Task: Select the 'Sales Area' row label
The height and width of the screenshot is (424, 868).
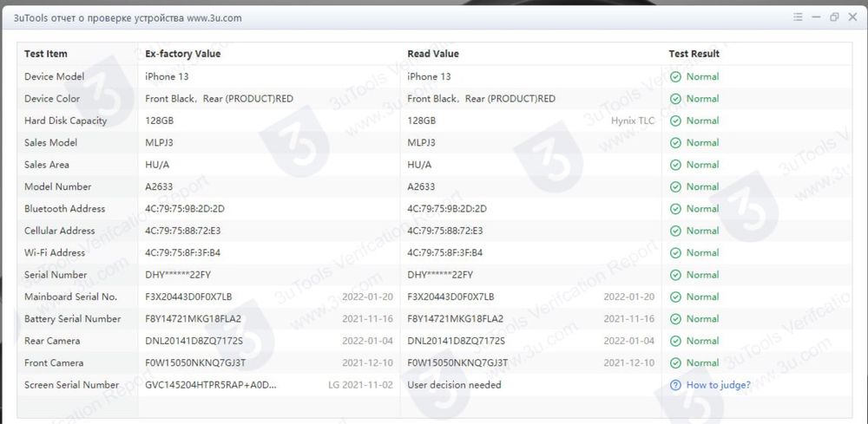Action: (x=47, y=165)
